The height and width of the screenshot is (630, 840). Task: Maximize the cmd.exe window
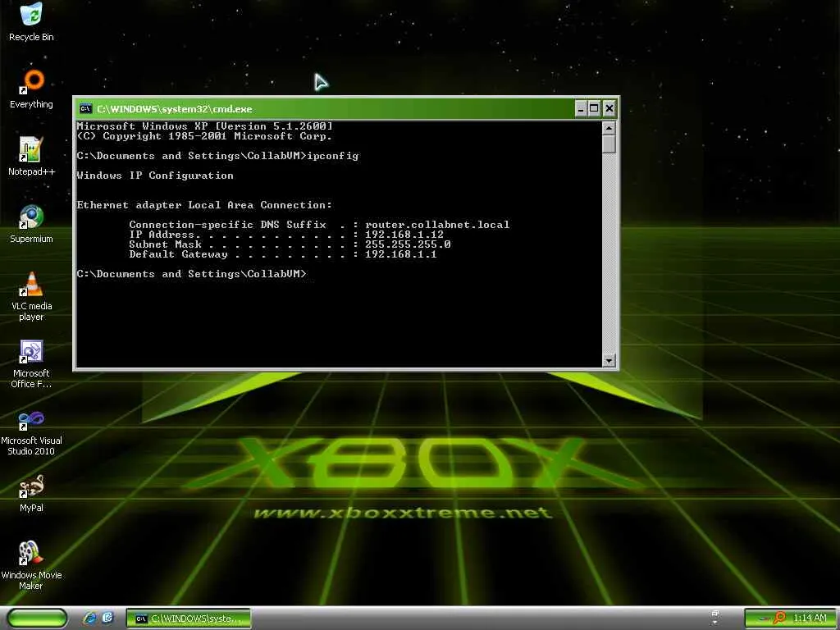[594, 109]
